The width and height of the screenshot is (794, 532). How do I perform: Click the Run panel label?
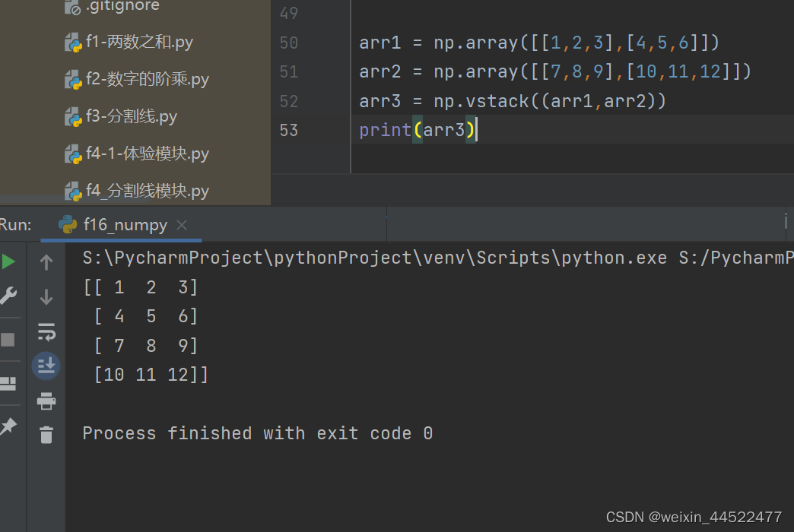(15, 225)
